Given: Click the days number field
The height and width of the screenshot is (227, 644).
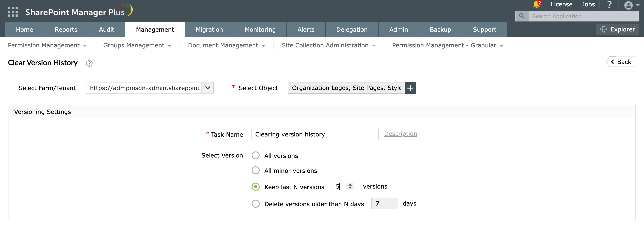Looking at the screenshot, I should 384,204.
